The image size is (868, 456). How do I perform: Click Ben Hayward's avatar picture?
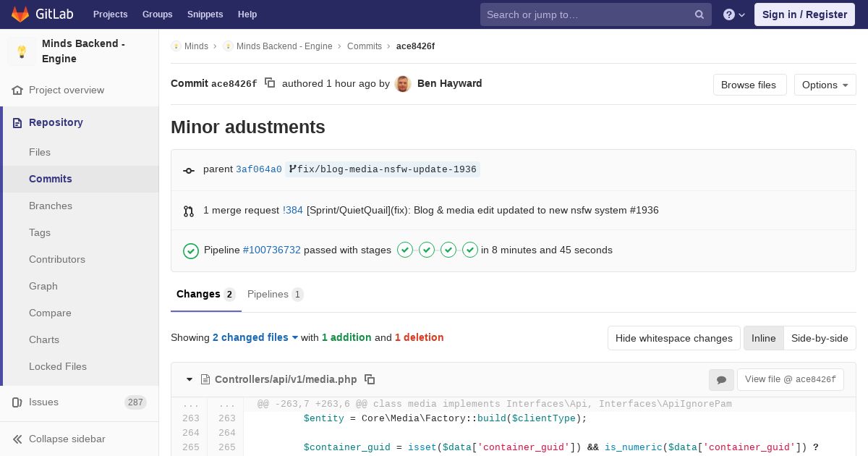coord(404,84)
